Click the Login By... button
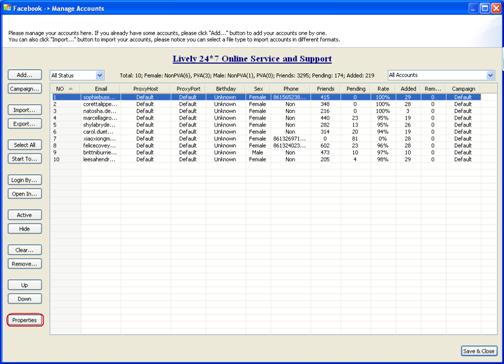 (25, 180)
